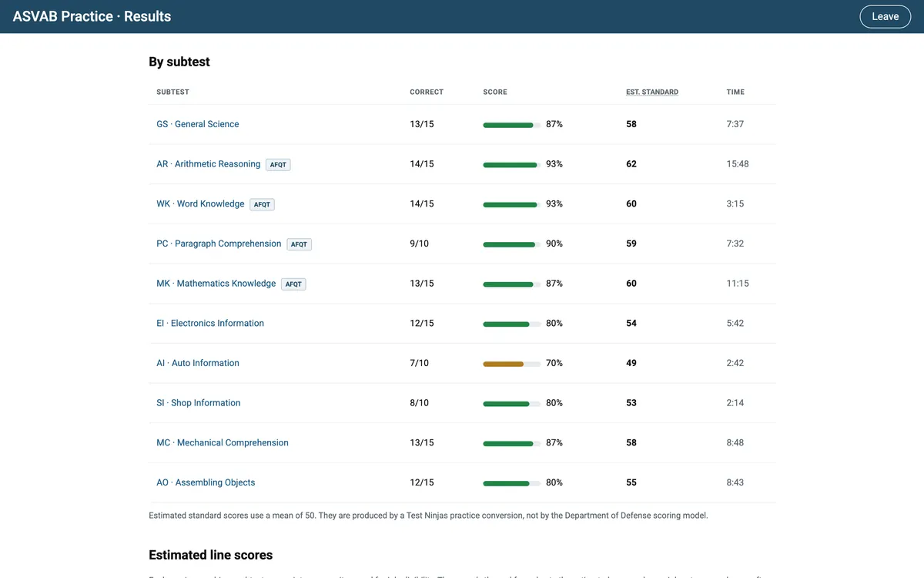The image size is (924, 578).
Task: Open PC · Paragraph Comprehension subtest link
Action: coord(219,244)
